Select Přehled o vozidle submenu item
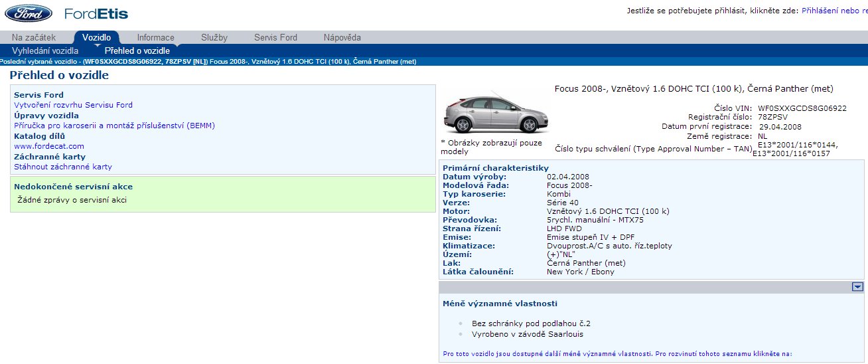Screen dimensions: 868x364 (x=137, y=50)
